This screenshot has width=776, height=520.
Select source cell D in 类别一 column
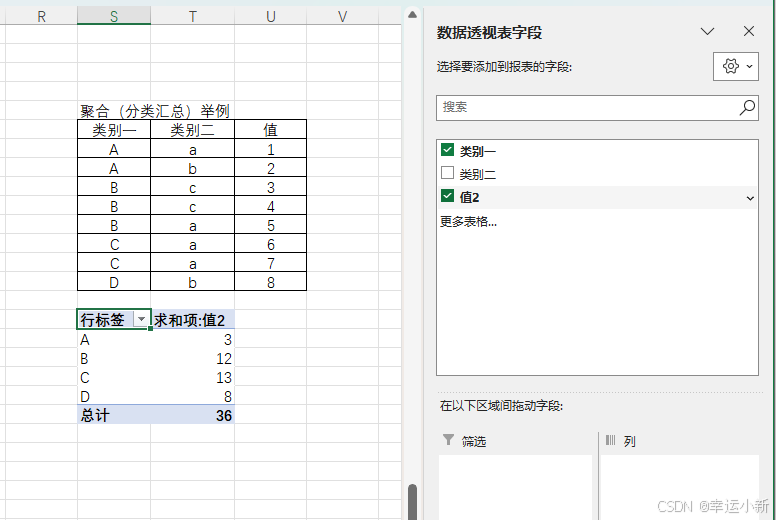pos(114,282)
